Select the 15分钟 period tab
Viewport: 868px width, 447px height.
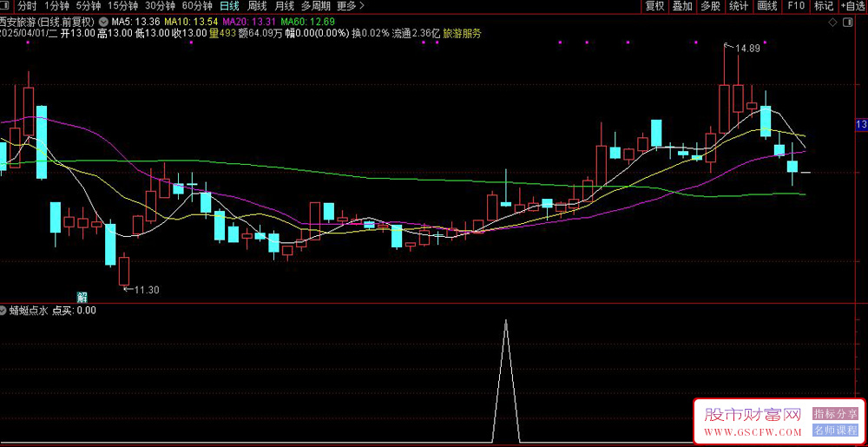pyautogui.click(x=123, y=6)
